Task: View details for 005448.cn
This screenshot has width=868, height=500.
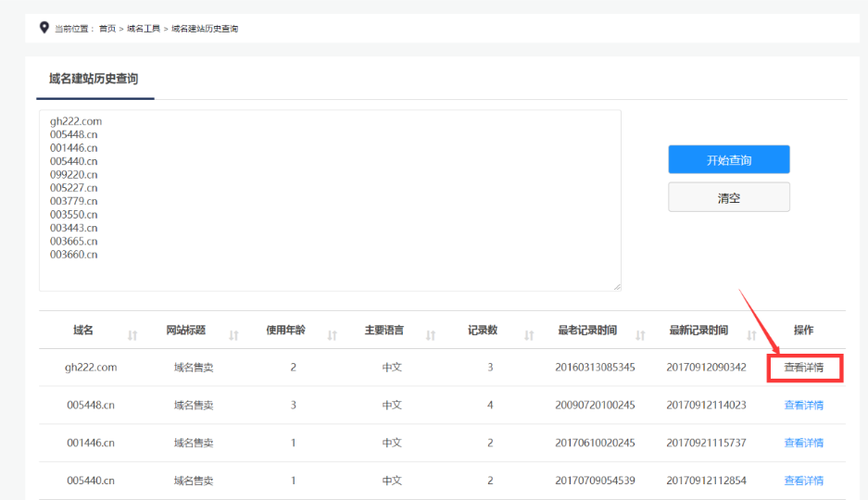Action: (804, 406)
